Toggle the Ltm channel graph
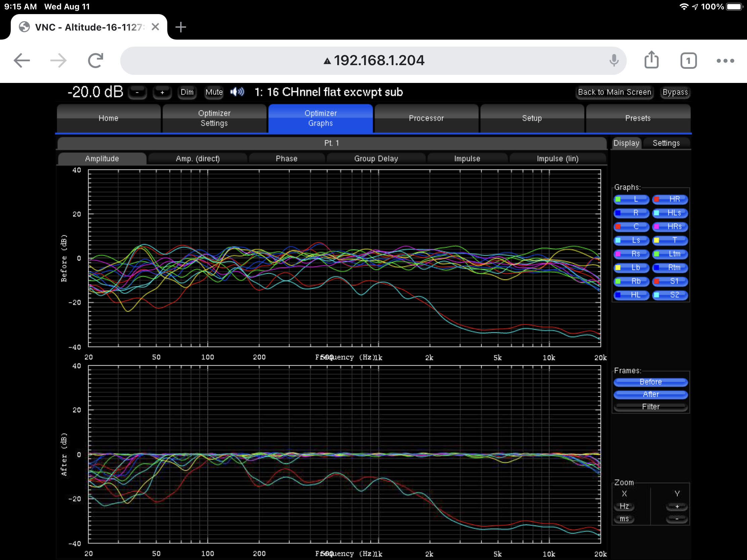This screenshot has height=560, width=747. point(670,254)
